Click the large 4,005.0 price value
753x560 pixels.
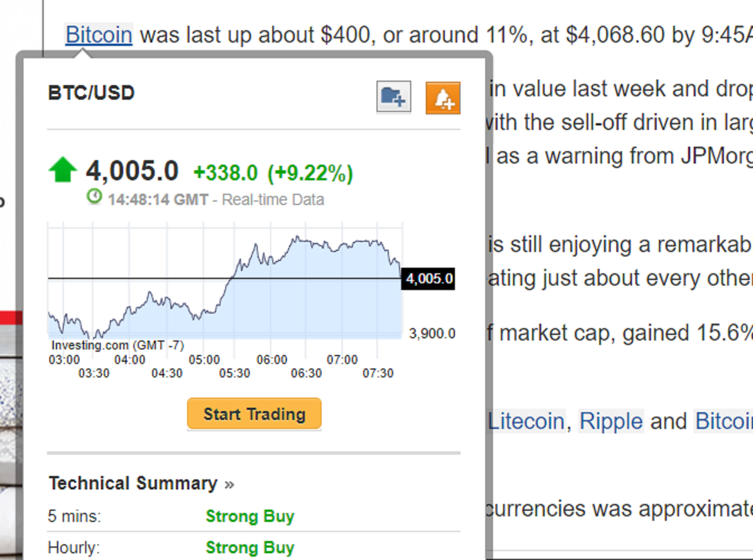[132, 170]
